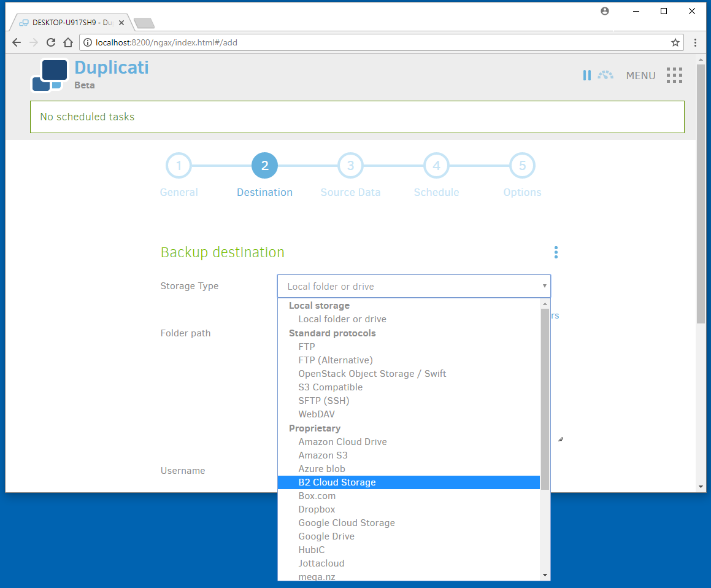Screen dimensions: 711x588
Task: Open the throttle speed gauge icon
Action: click(605, 75)
